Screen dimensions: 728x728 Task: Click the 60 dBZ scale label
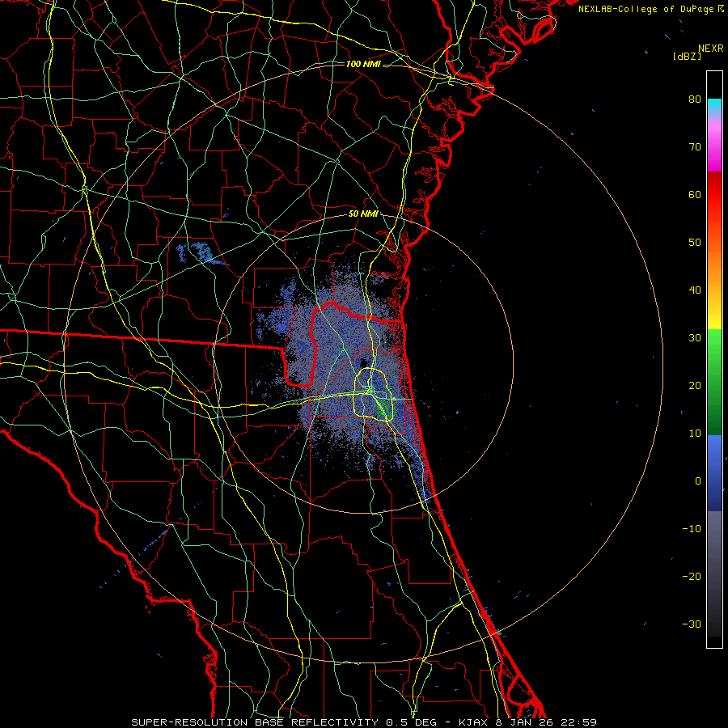pyautogui.click(x=695, y=194)
